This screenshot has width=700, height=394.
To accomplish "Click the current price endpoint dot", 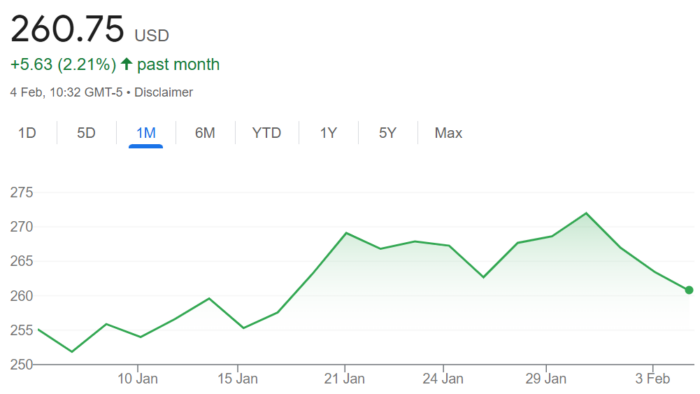I will 689,290.
